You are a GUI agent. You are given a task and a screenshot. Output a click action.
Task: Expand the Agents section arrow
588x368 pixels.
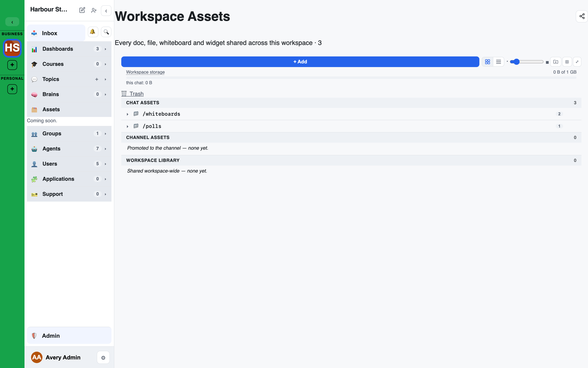pyautogui.click(x=105, y=149)
